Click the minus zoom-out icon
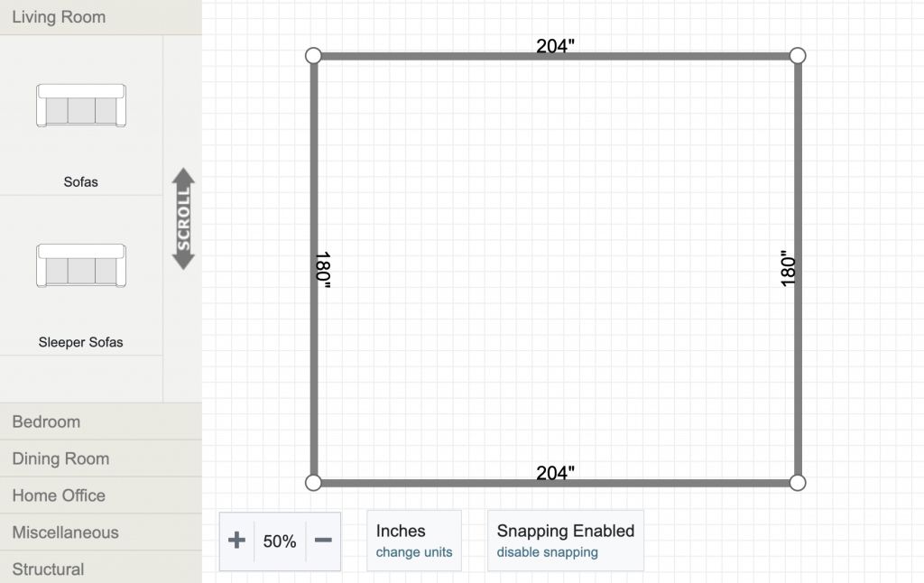The width and height of the screenshot is (924, 583). [x=323, y=541]
